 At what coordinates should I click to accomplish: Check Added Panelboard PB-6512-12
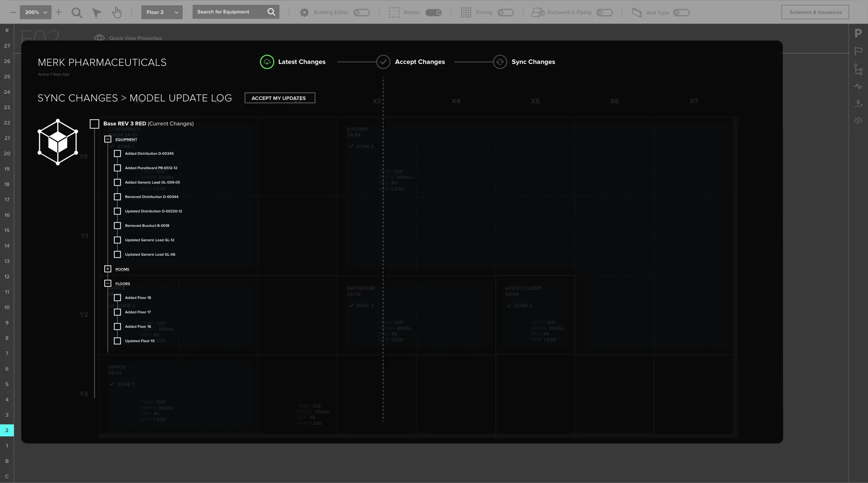(x=117, y=168)
